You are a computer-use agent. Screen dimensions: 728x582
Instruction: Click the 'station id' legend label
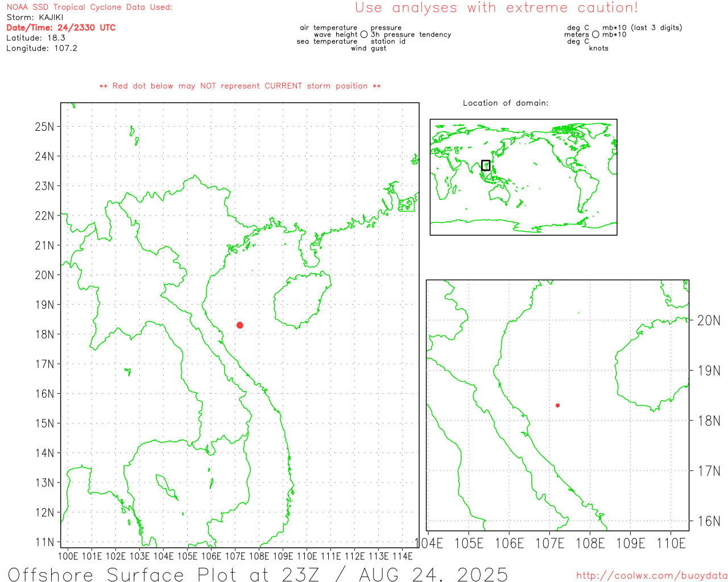click(388, 41)
